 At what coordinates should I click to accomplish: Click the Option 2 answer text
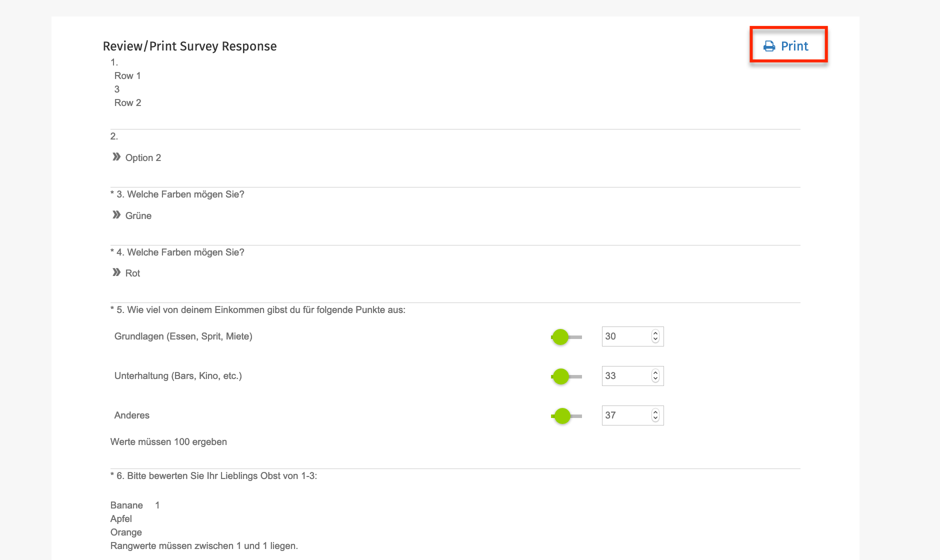[x=143, y=158]
